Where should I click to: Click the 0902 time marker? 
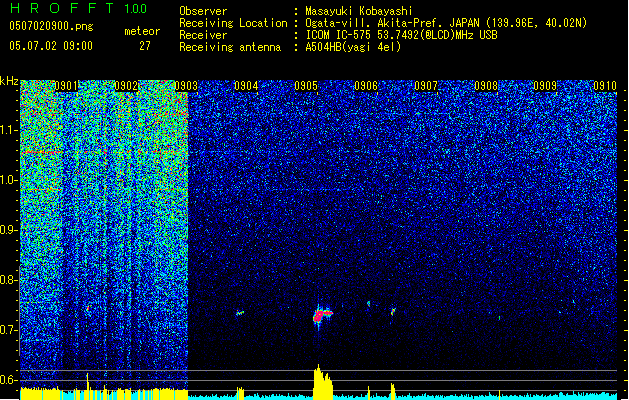point(126,86)
